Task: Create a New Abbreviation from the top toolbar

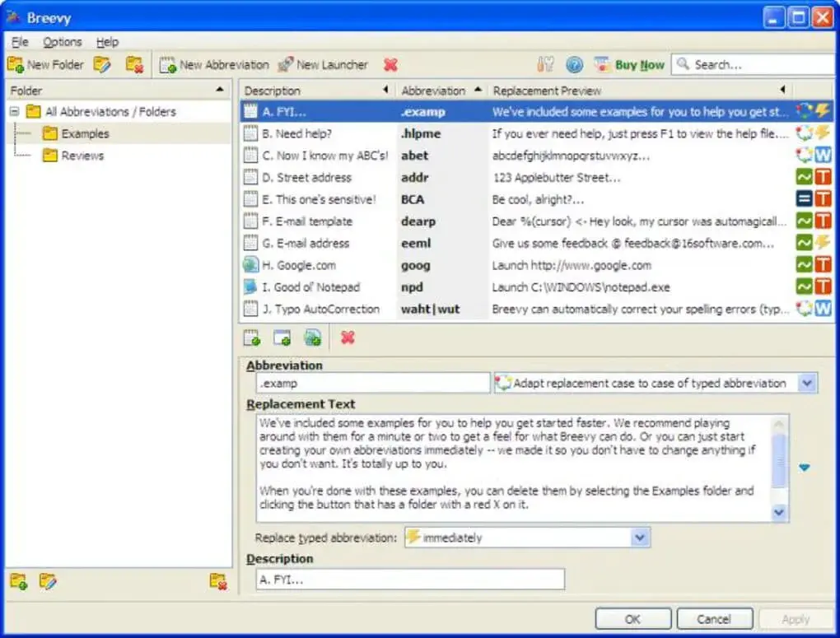Action: [x=214, y=65]
